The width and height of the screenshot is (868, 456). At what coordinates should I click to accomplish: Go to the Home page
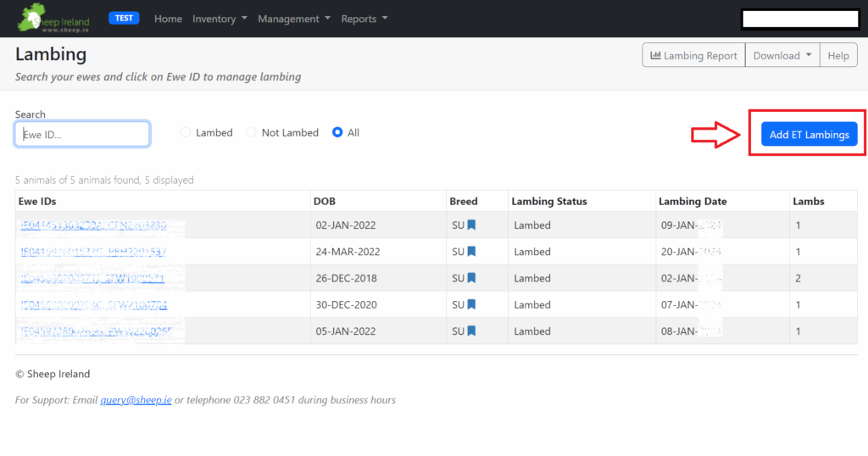168,19
